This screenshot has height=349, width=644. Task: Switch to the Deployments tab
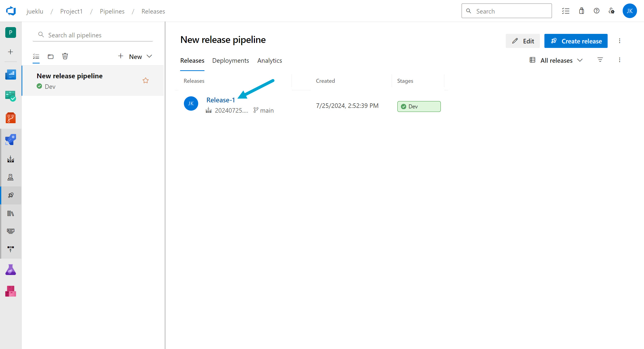(231, 60)
